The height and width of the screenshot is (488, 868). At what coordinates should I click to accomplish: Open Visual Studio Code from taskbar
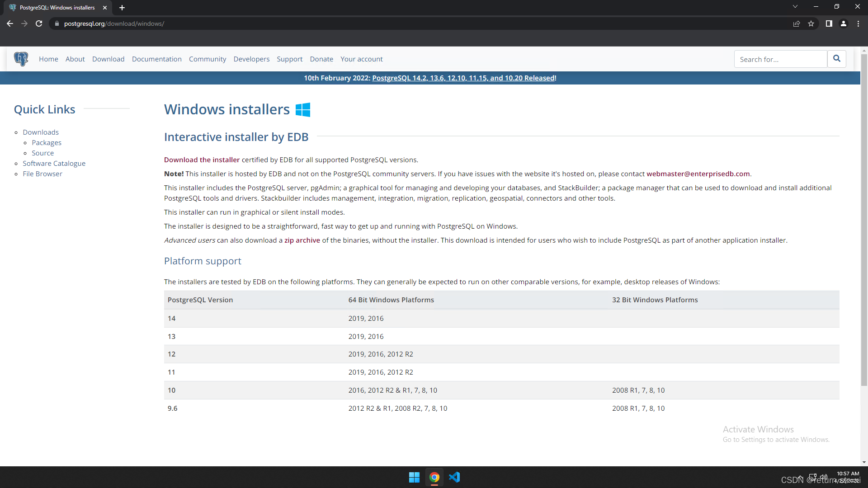point(454,477)
